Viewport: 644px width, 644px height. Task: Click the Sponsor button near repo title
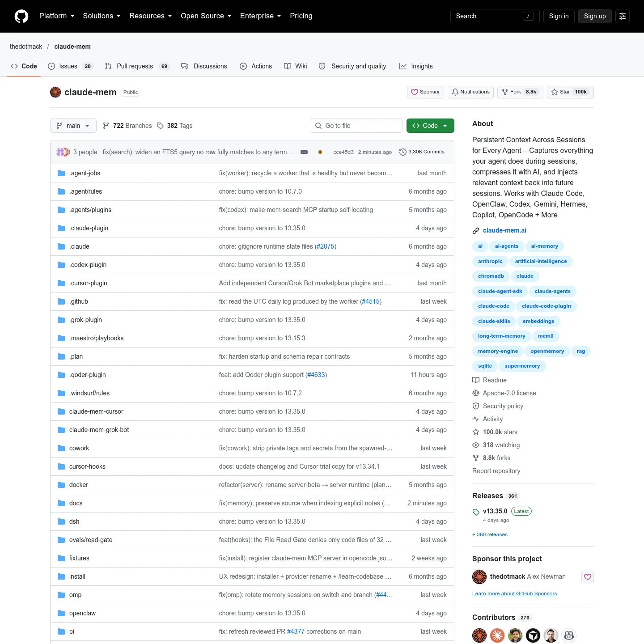[425, 92]
